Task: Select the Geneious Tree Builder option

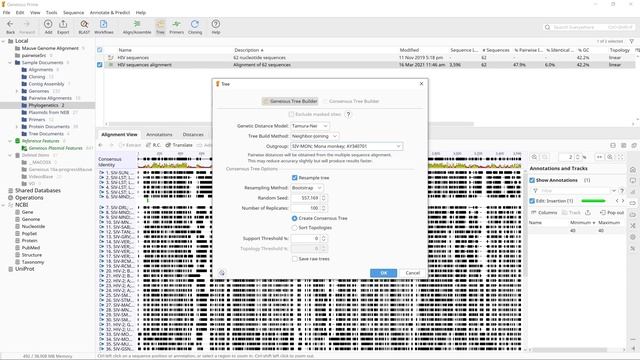Action: (x=290, y=101)
